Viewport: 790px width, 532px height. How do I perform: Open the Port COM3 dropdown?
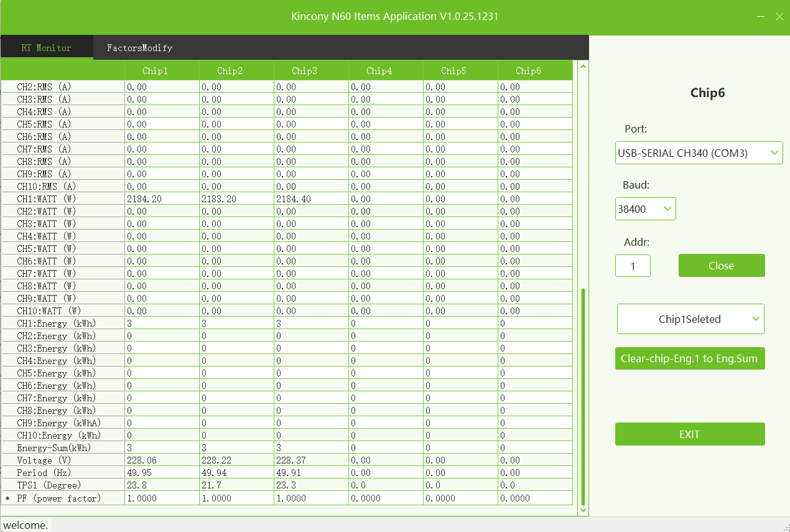point(699,152)
